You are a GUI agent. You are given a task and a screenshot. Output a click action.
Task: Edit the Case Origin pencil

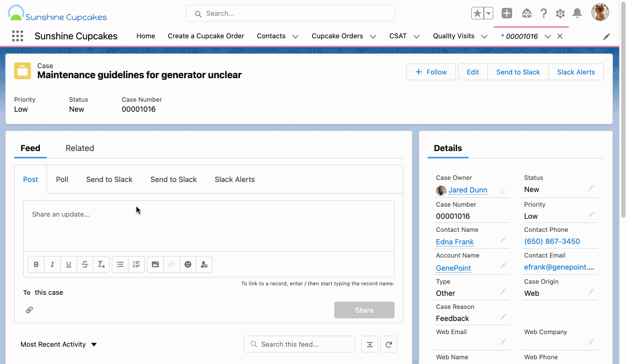coord(591,292)
